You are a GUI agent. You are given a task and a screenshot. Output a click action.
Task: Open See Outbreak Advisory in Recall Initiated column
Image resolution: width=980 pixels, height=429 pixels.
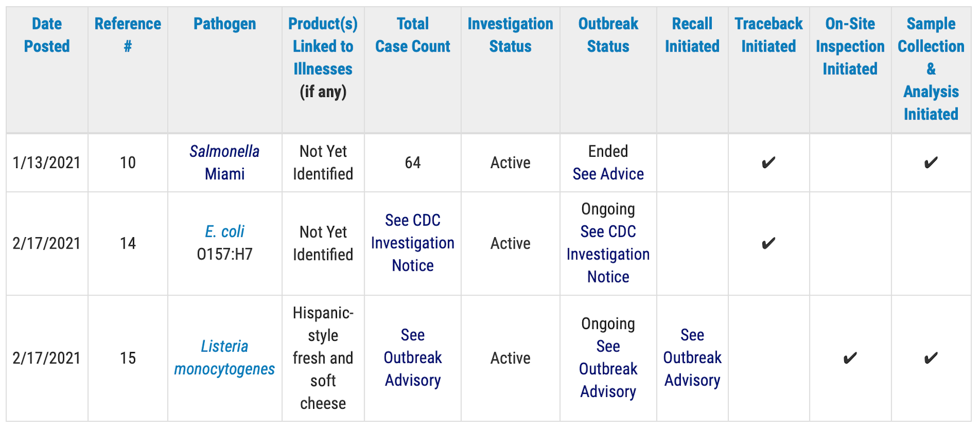tap(692, 358)
